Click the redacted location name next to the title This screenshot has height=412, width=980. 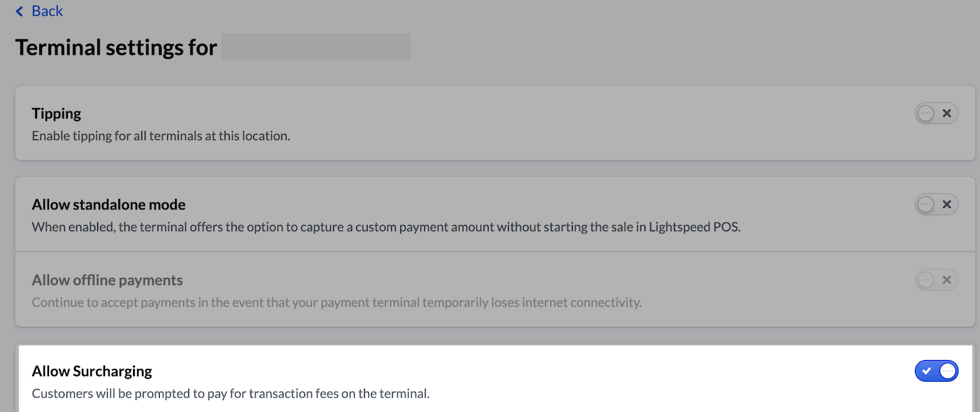[316, 47]
